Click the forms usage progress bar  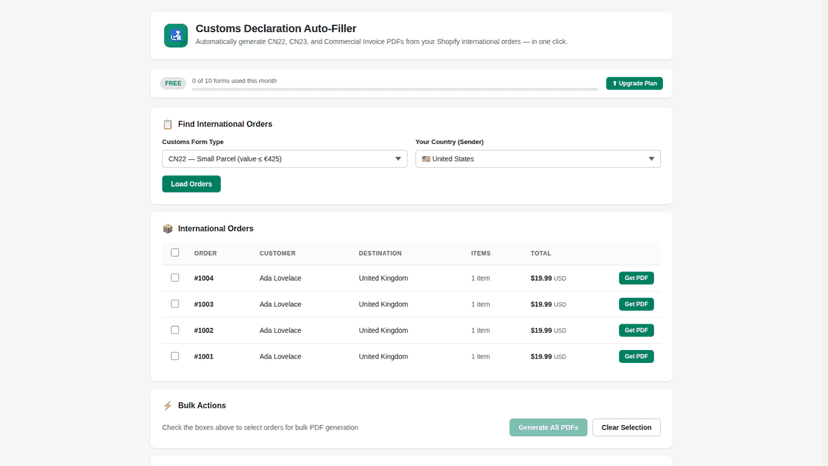point(395,89)
